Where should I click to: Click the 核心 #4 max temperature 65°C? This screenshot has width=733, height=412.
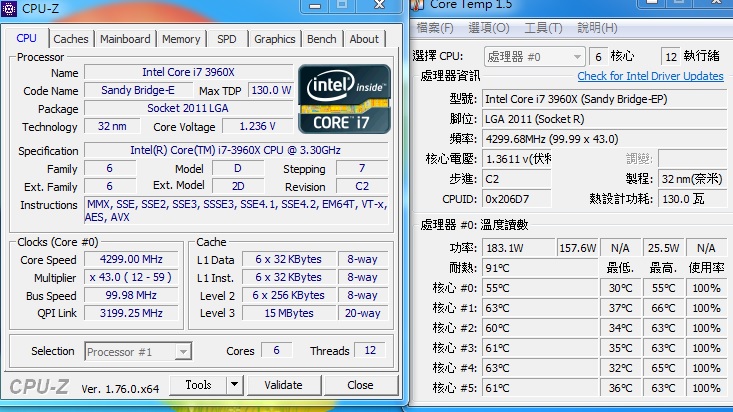click(x=663, y=368)
